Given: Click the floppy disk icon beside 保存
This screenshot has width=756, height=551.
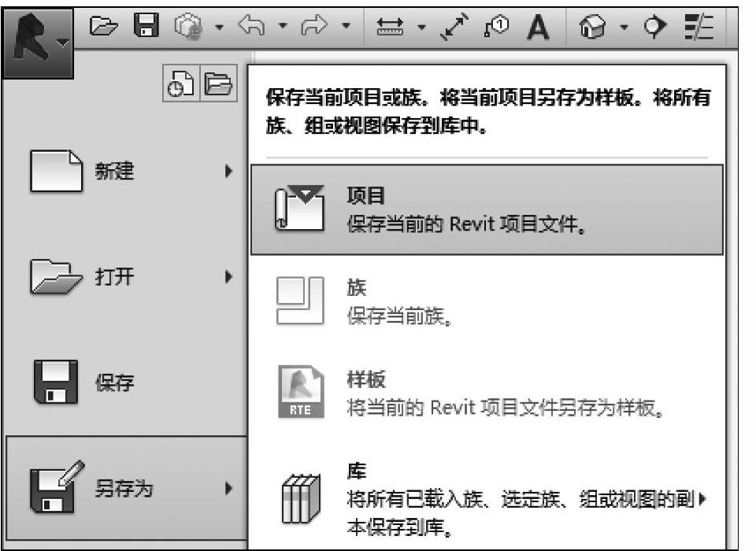Looking at the screenshot, I should [55, 383].
